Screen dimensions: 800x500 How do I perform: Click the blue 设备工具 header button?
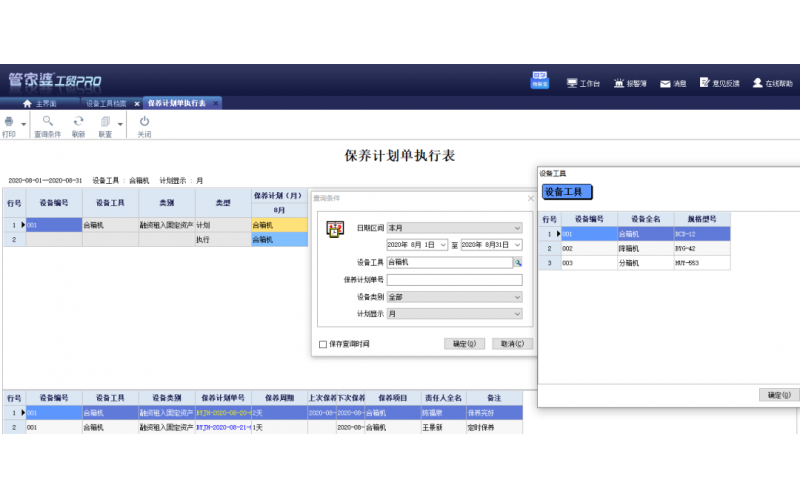tap(566, 192)
